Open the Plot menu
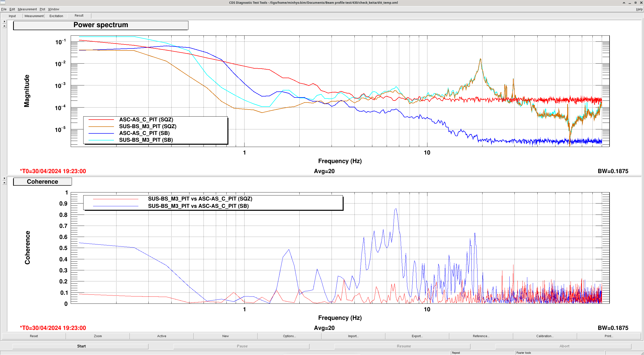This screenshot has width=644, height=355. tap(42, 9)
